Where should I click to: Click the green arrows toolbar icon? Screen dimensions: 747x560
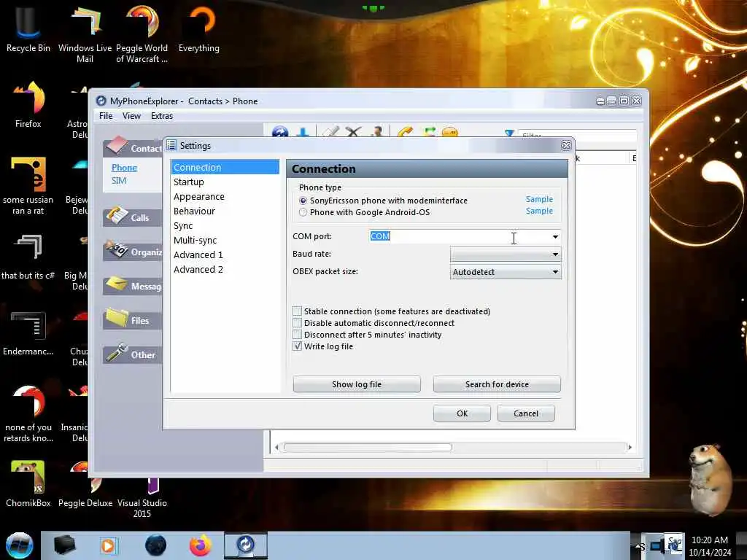pyautogui.click(x=429, y=133)
